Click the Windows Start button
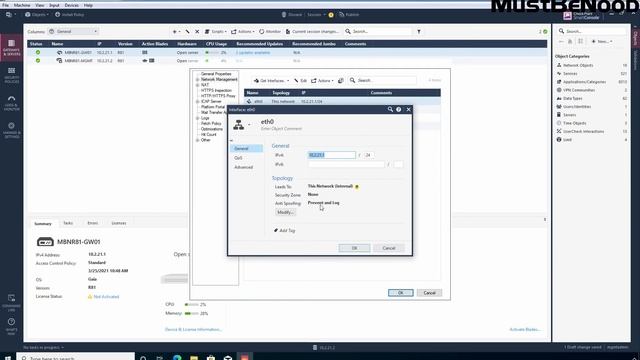This screenshot has width=640, height=360. click(8, 357)
